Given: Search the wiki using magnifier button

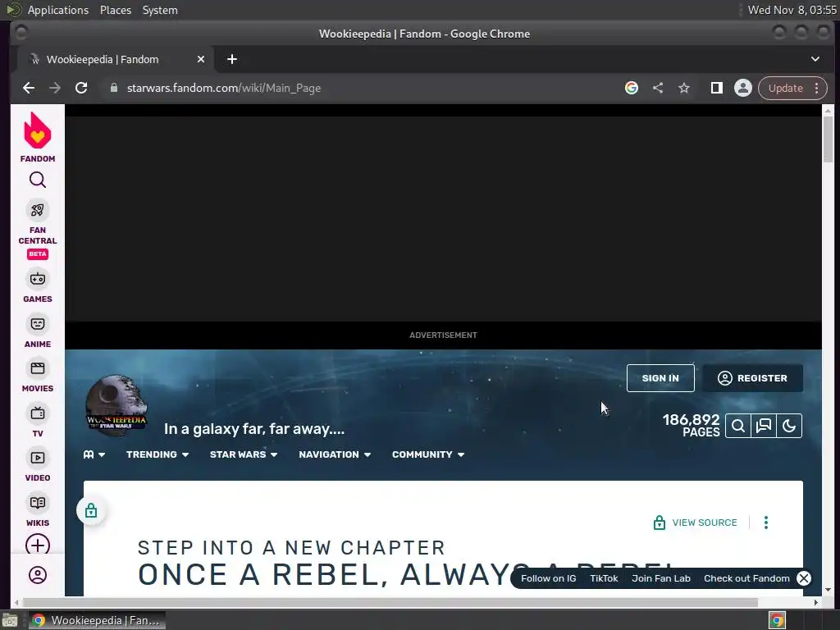Looking at the screenshot, I should click(738, 426).
